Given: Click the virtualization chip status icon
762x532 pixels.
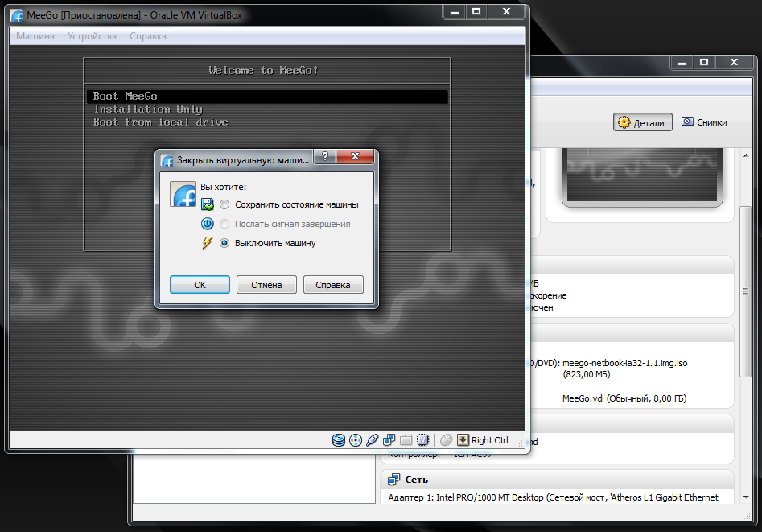Looking at the screenshot, I should click(423, 440).
